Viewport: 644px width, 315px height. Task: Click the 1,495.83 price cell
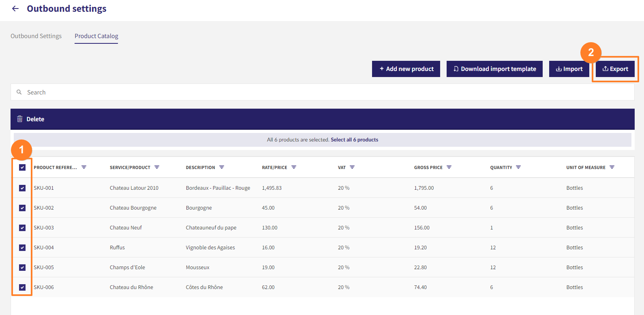[272, 188]
